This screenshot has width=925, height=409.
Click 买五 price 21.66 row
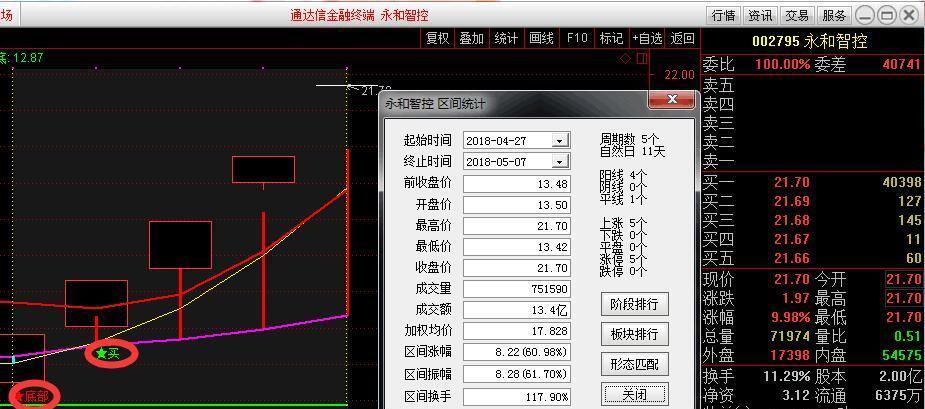[x=812, y=258]
